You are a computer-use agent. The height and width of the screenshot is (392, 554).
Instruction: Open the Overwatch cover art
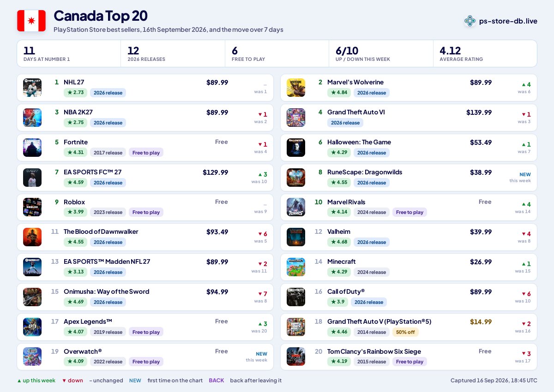pos(32,356)
